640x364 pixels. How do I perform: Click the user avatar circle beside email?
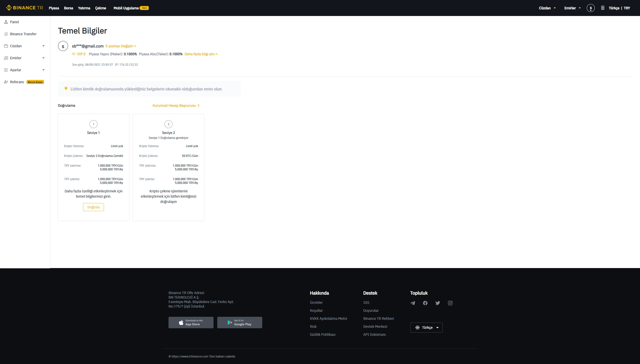pos(63,46)
